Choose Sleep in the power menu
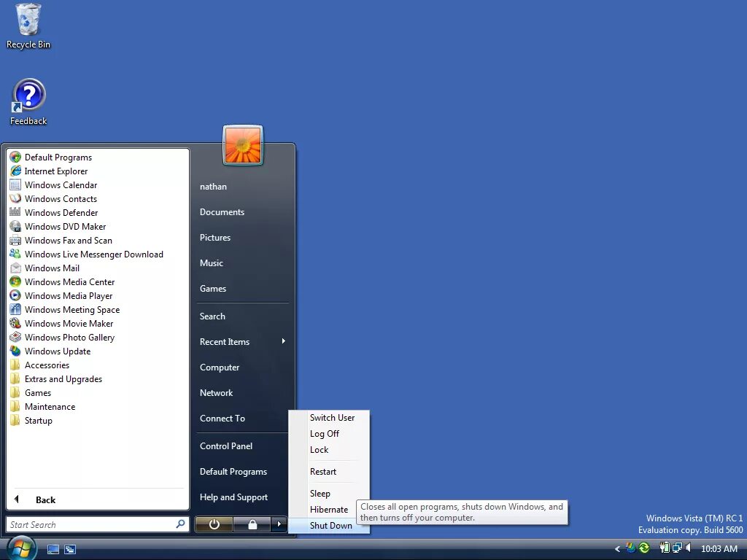This screenshot has width=747, height=560. [x=320, y=494]
